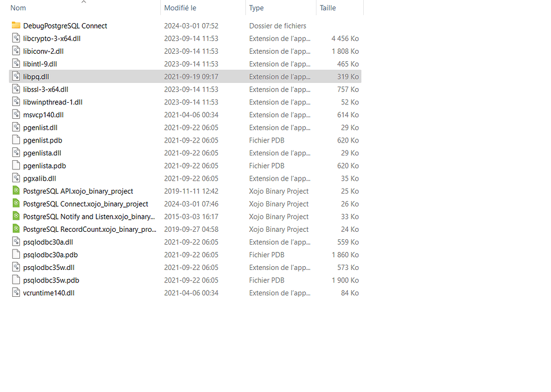Viewport: 551px width, 392px height.
Task: Select the highlighted libpq.dll file name
Action: pos(36,77)
